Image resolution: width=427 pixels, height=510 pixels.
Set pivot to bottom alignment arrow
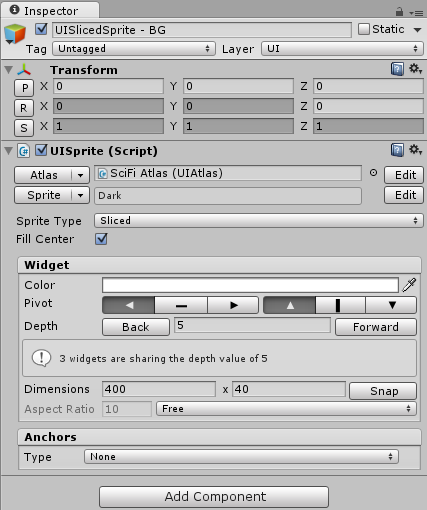(x=392, y=305)
